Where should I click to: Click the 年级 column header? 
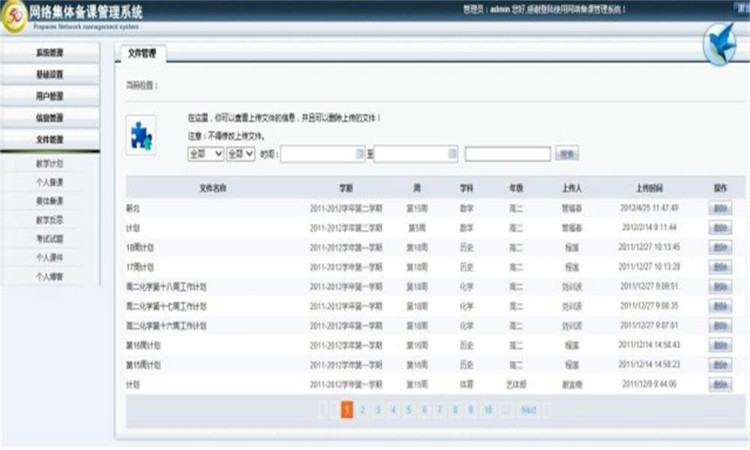[x=516, y=188]
